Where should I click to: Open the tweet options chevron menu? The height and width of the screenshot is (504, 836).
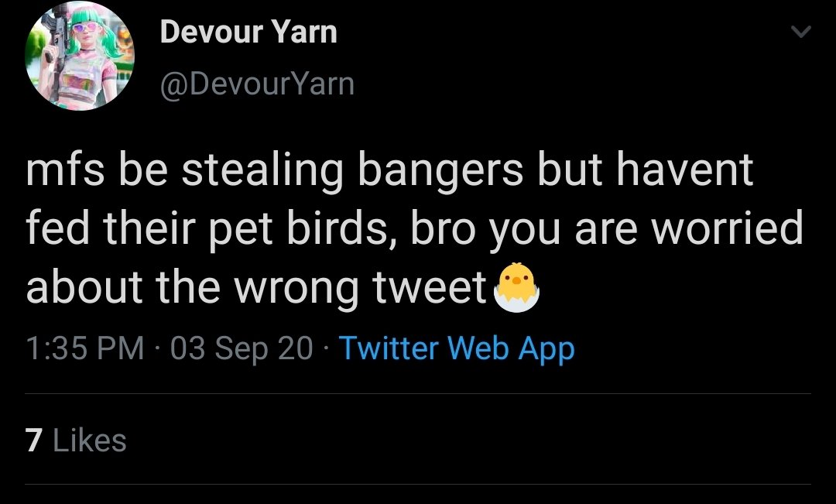click(x=803, y=33)
